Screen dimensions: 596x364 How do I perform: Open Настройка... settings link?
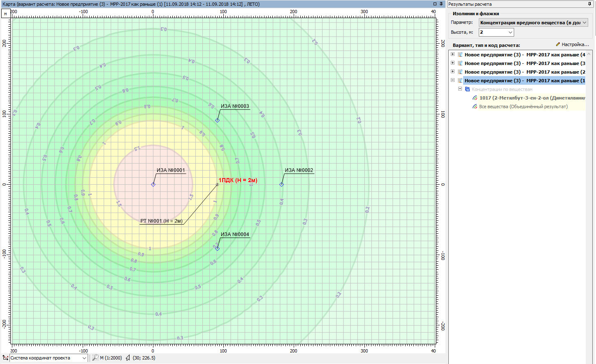pos(572,44)
